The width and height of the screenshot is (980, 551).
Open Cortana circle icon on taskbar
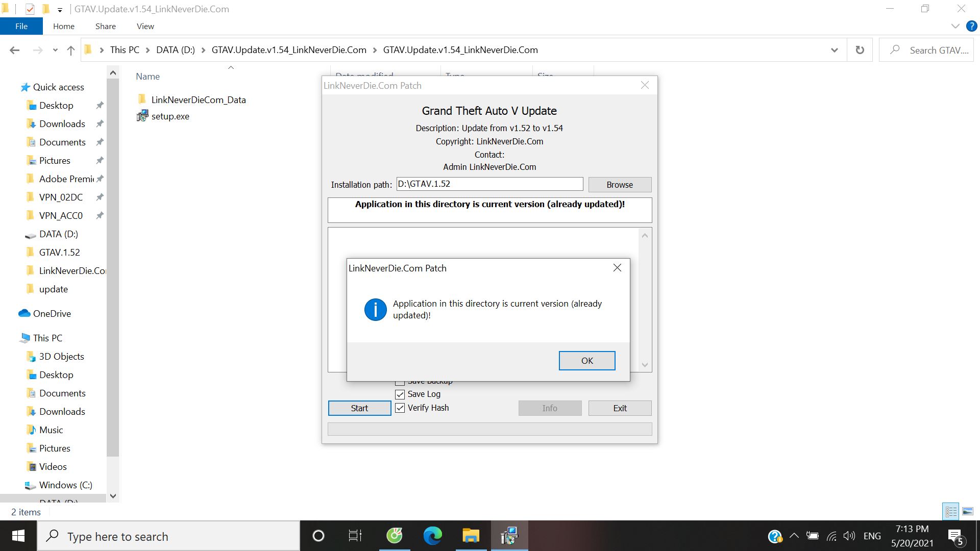point(318,536)
